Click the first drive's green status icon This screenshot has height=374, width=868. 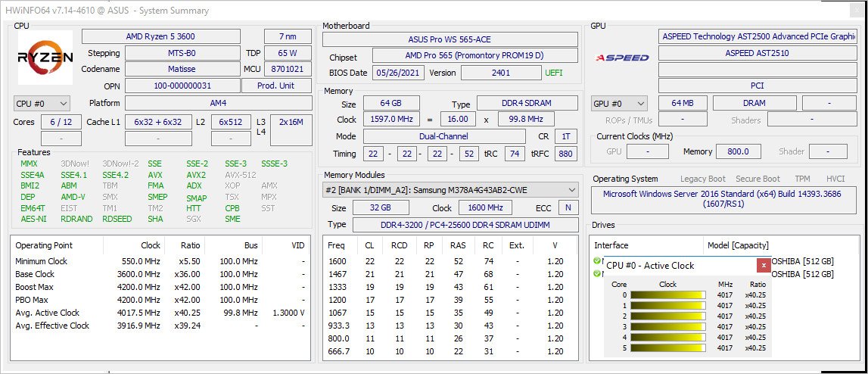[x=598, y=261]
